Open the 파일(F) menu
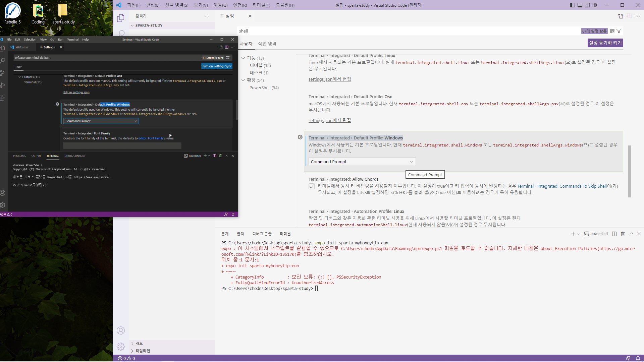The width and height of the screenshot is (644, 362). (134, 5)
